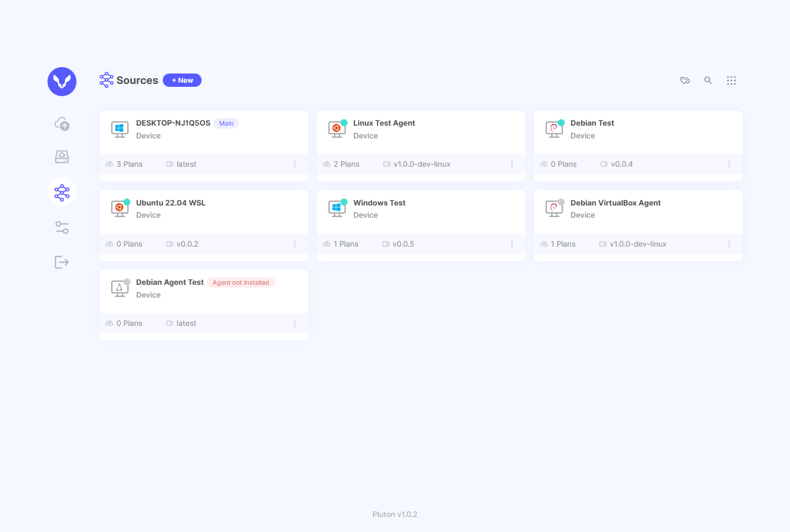This screenshot has height=532, width=790.
Task: Open options menu for DESKTOP-NJ1Q5OS
Action: tap(294, 164)
